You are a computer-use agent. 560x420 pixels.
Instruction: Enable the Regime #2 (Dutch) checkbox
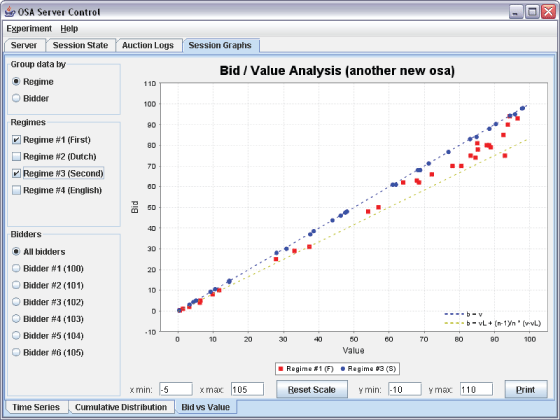[x=16, y=156]
